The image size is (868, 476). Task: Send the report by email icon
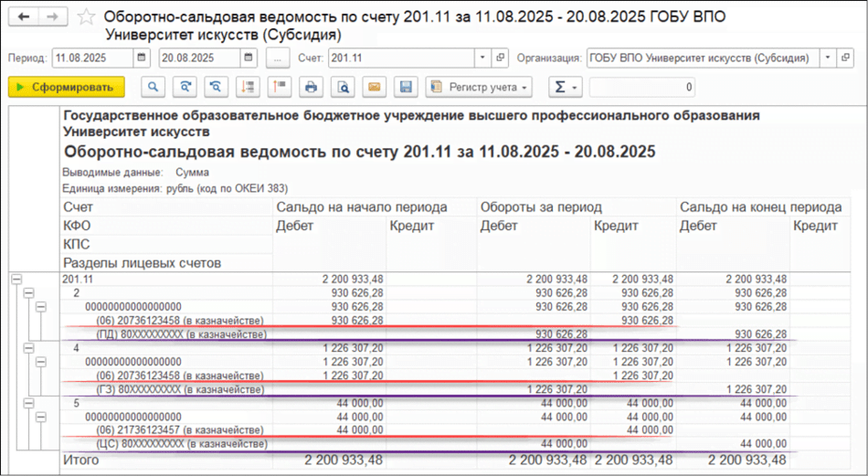click(373, 87)
